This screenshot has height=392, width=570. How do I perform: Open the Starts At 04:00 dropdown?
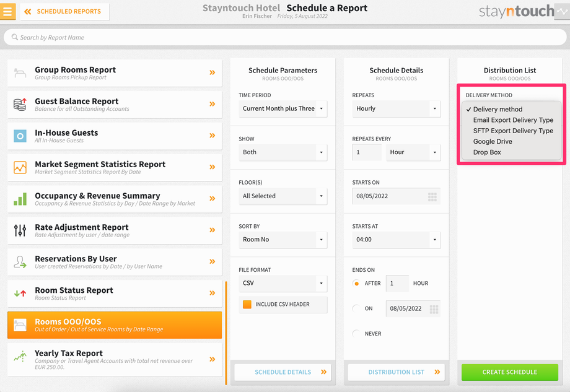397,240
